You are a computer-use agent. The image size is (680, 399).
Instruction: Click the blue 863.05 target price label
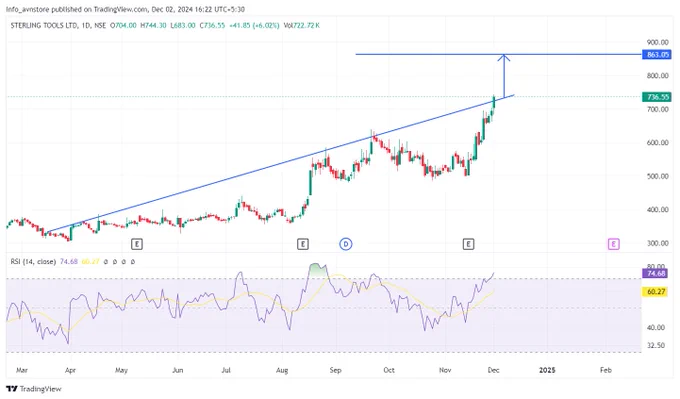pyautogui.click(x=657, y=54)
